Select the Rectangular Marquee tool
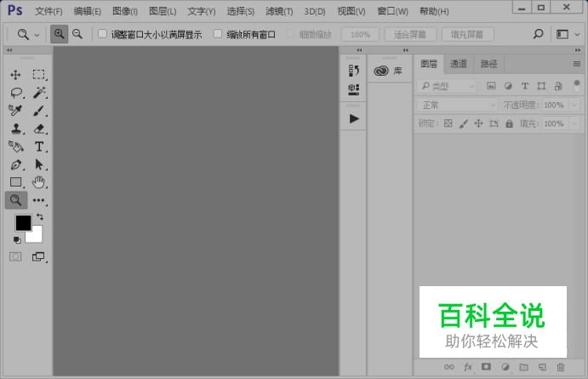The width and height of the screenshot is (588, 379). (38, 74)
